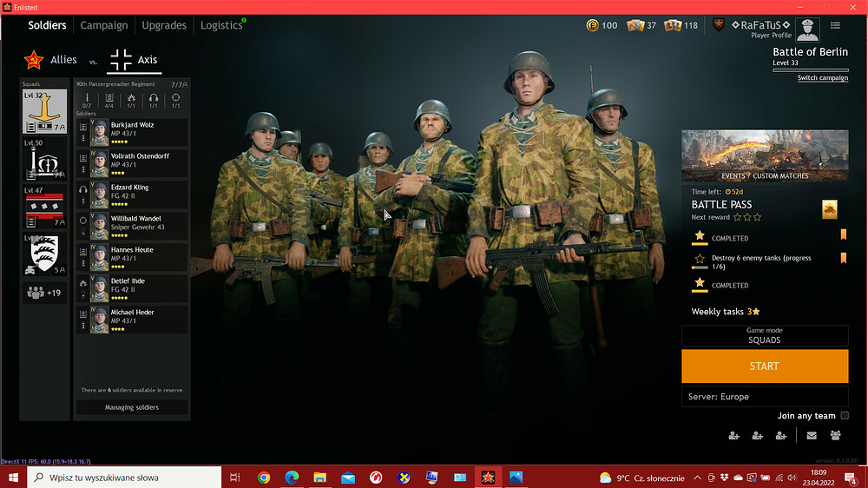
Task: Change Server: Europe selection
Action: (x=765, y=397)
